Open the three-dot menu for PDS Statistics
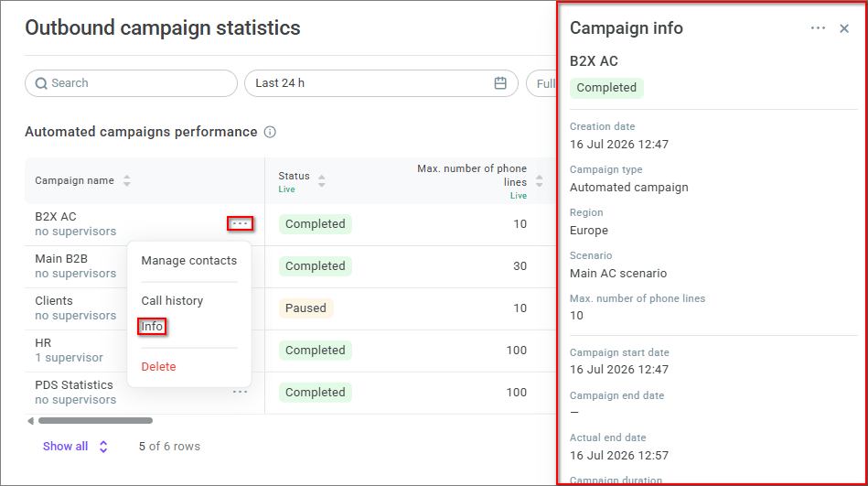Image resolution: width=868 pixels, height=486 pixels. pyautogui.click(x=240, y=392)
